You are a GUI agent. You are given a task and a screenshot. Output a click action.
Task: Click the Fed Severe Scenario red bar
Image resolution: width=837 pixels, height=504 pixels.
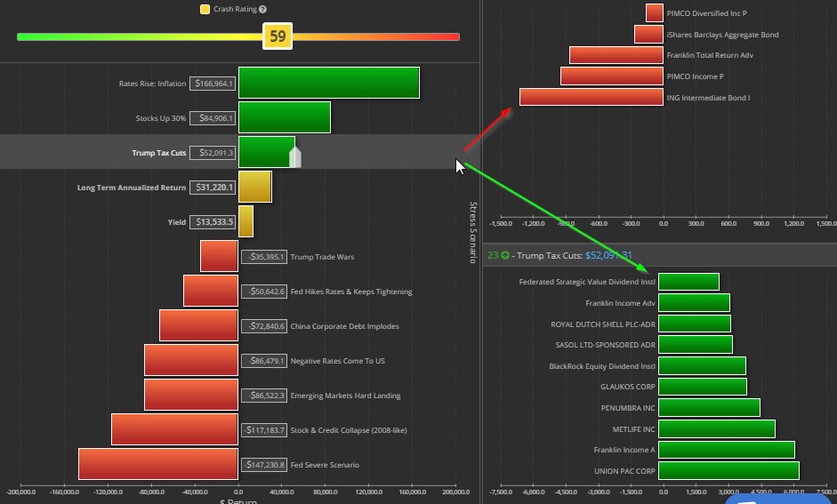coord(157,465)
